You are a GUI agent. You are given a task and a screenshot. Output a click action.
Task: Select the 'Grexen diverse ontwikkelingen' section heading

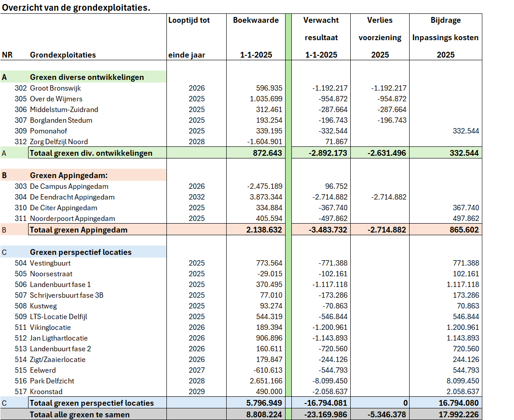pyautogui.click(x=87, y=77)
